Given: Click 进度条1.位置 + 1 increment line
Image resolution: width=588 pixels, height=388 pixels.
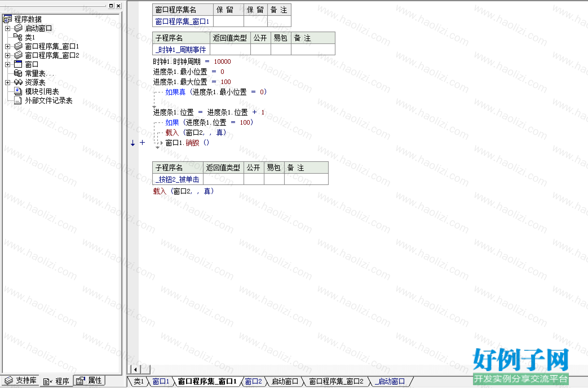Looking at the screenshot, I should click(209, 112).
